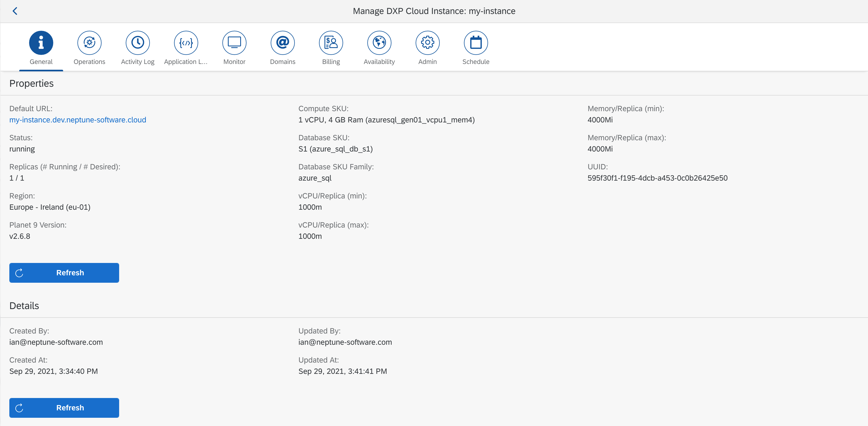Click Database SKU Family value azure_sql
The width and height of the screenshot is (868, 426).
(315, 178)
